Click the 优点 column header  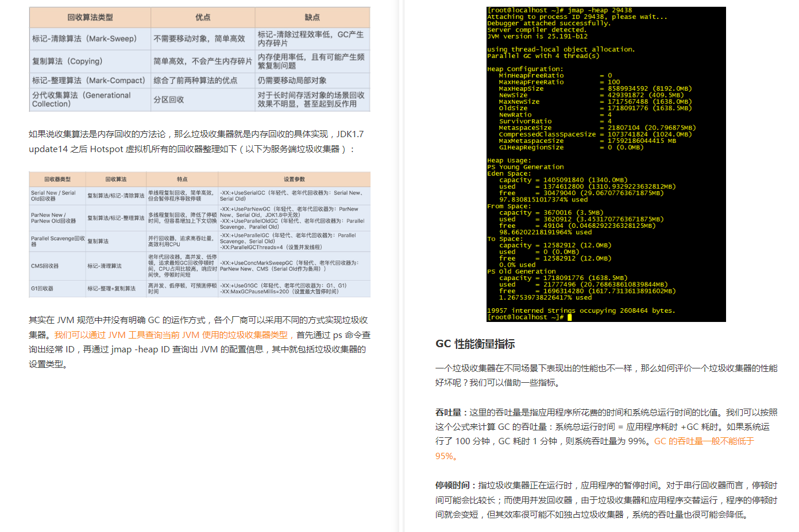pyautogui.click(x=202, y=17)
